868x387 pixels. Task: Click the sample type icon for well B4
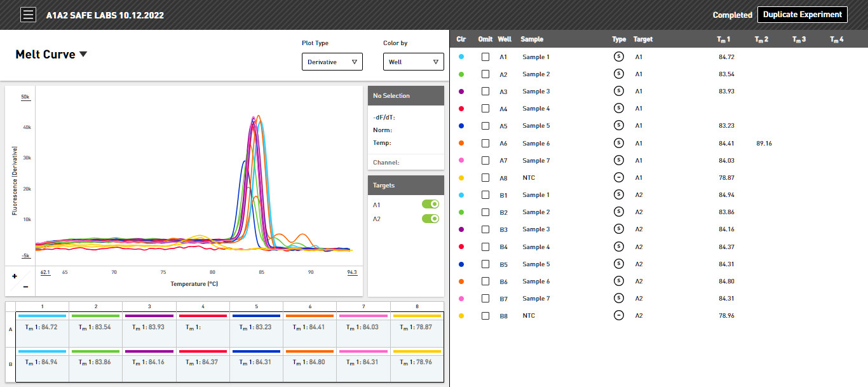tap(619, 247)
